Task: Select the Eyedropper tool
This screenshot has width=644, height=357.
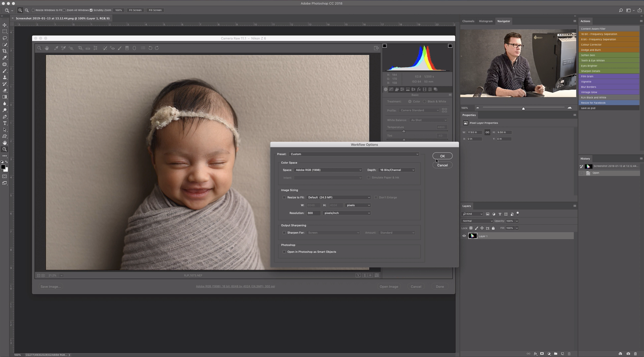Action: [x=5, y=58]
